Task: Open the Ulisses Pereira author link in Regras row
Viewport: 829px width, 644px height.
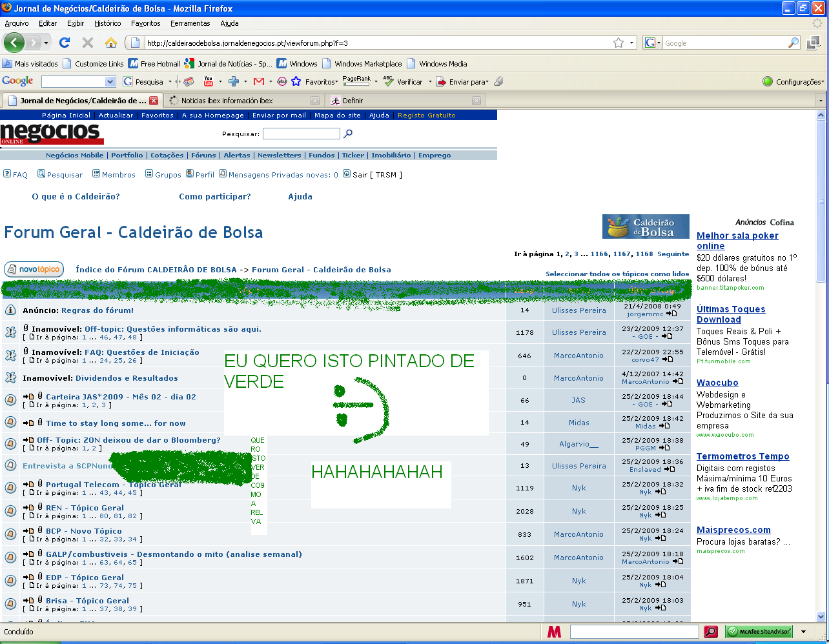Action: point(579,310)
